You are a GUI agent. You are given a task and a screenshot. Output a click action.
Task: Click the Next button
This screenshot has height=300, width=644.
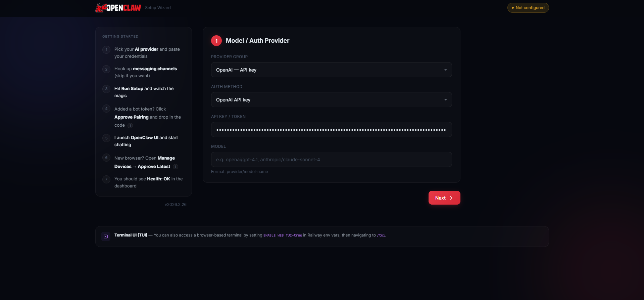click(x=444, y=198)
